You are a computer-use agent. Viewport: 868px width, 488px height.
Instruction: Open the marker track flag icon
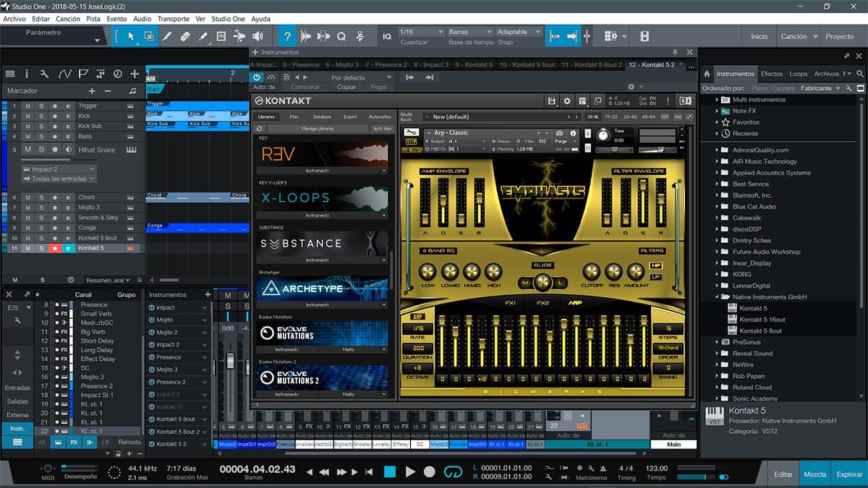tap(82, 74)
